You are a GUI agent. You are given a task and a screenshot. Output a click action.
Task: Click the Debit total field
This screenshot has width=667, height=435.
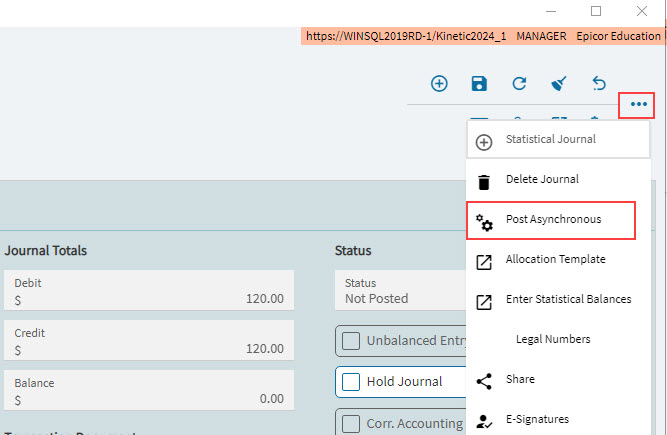click(x=149, y=290)
